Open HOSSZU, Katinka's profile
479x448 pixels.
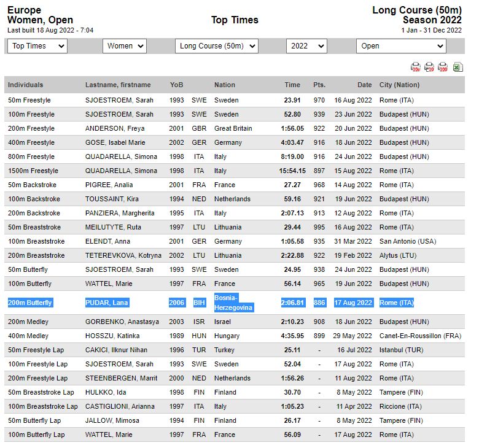[112, 336]
